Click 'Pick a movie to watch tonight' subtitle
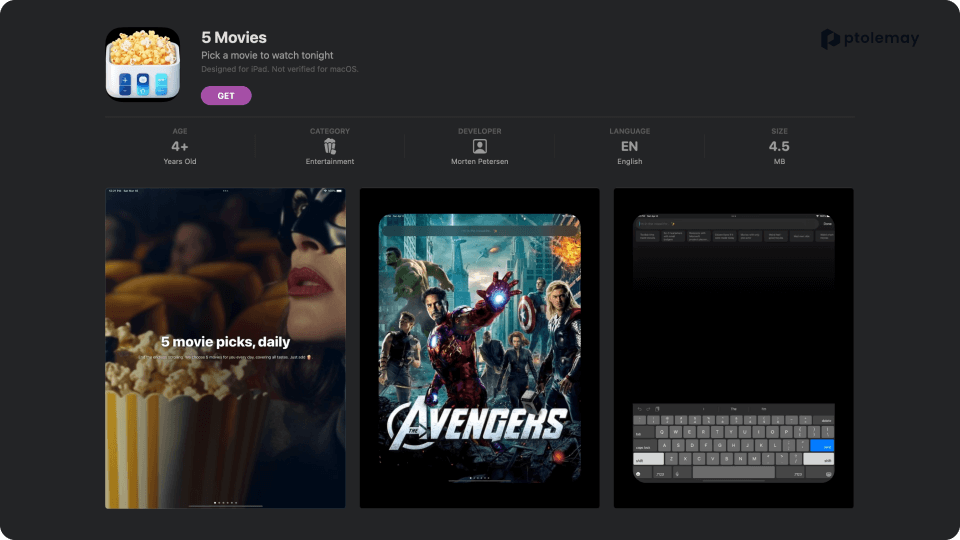Image resolution: width=960 pixels, height=540 pixels. coord(267,55)
